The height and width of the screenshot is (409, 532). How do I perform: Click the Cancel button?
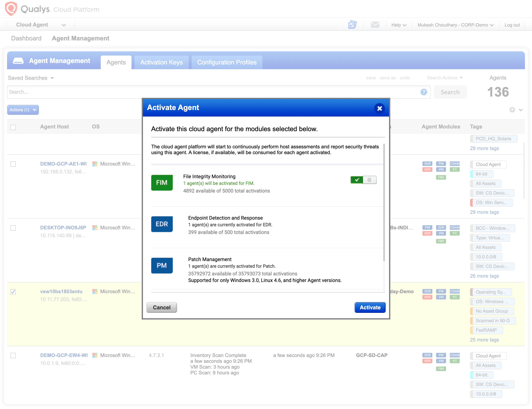162,307
